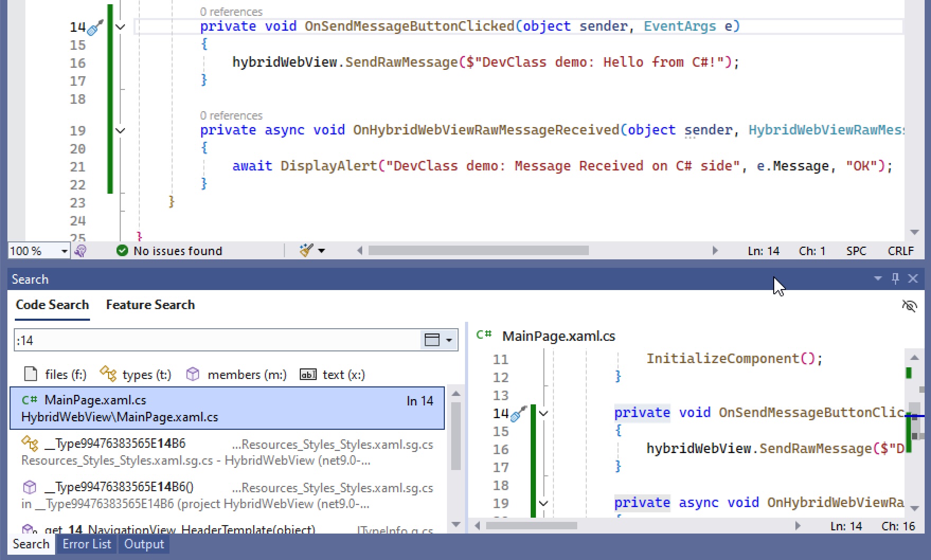
Task: Open the Error List tab
Action: (x=86, y=544)
